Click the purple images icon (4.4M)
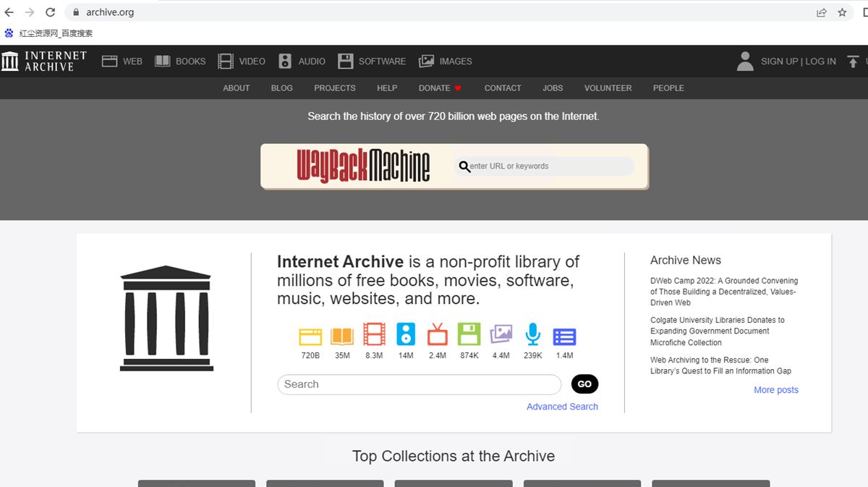The width and height of the screenshot is (868, 487). tap(501, 334)
